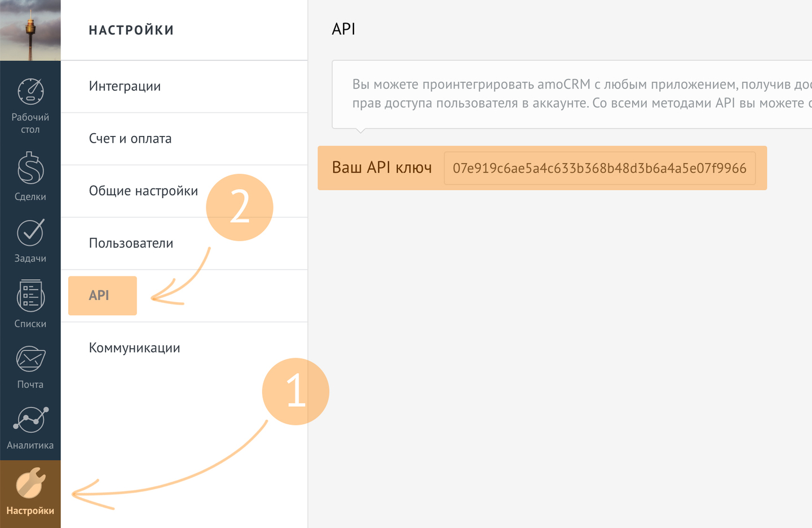Screen dimensions: 812x528
Task: Go to Общие настройки
Action: pyautogui.click(x=143, y=191)
